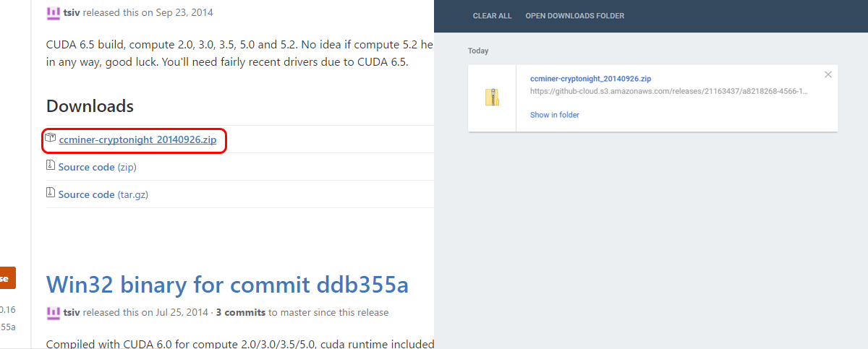The width and height of the screenshot is (868, 349).
Task: Click tsiv avatar beside the Sep 23, 2014 release
Action: tap(53, 12)
